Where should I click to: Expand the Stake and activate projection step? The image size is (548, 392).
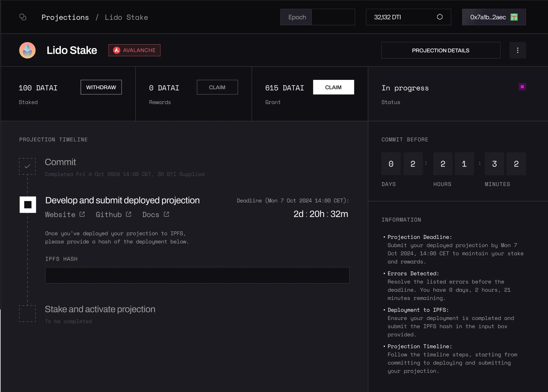(x=100, y=309)
